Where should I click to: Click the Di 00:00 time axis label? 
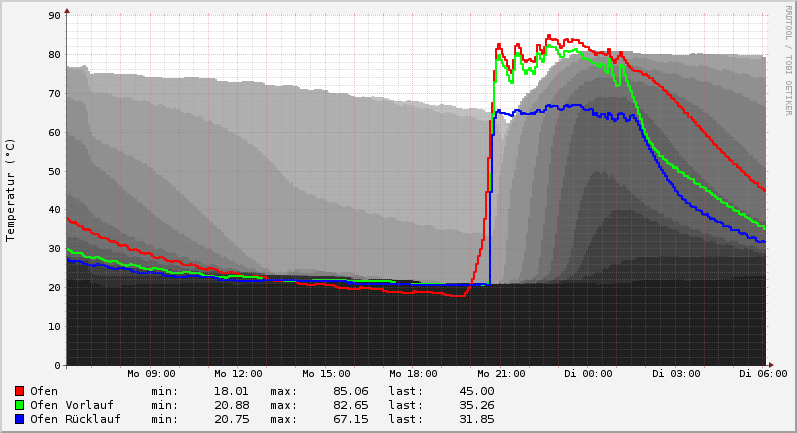point(588,374)
